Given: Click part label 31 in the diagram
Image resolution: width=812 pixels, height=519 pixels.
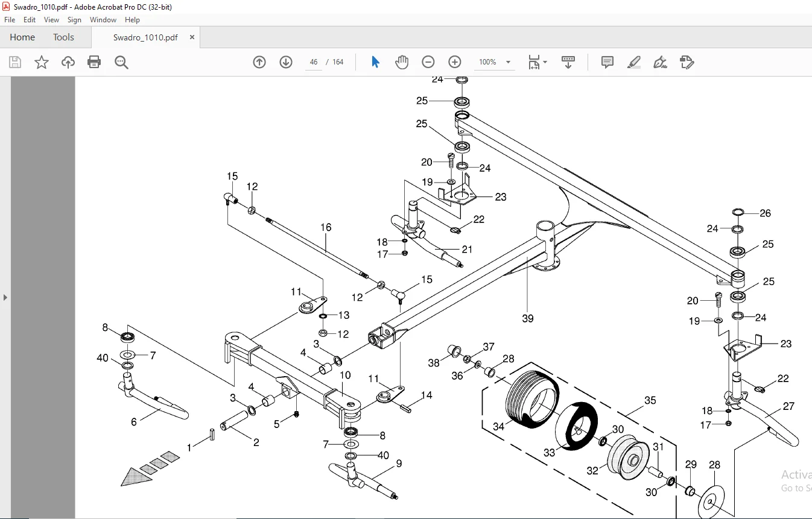Looking at the screenshot, I should [658, 447].
